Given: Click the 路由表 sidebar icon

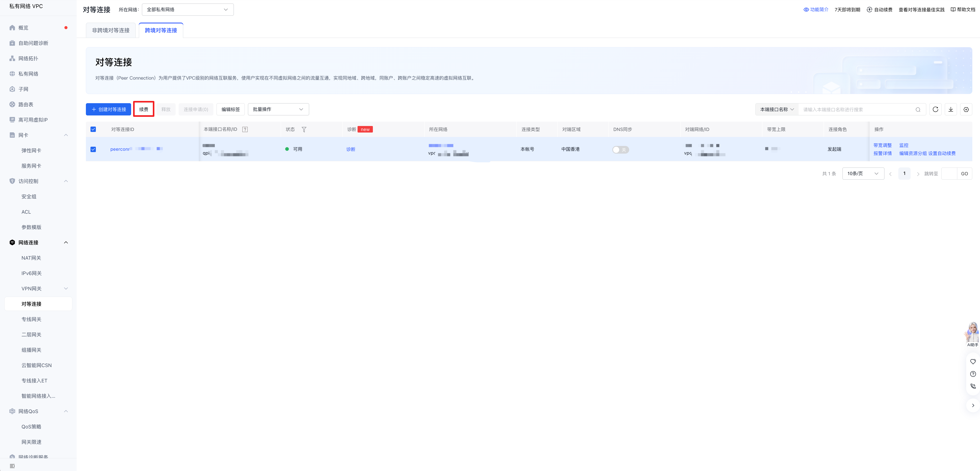Looking at the screenshot, I should [12, 104].
